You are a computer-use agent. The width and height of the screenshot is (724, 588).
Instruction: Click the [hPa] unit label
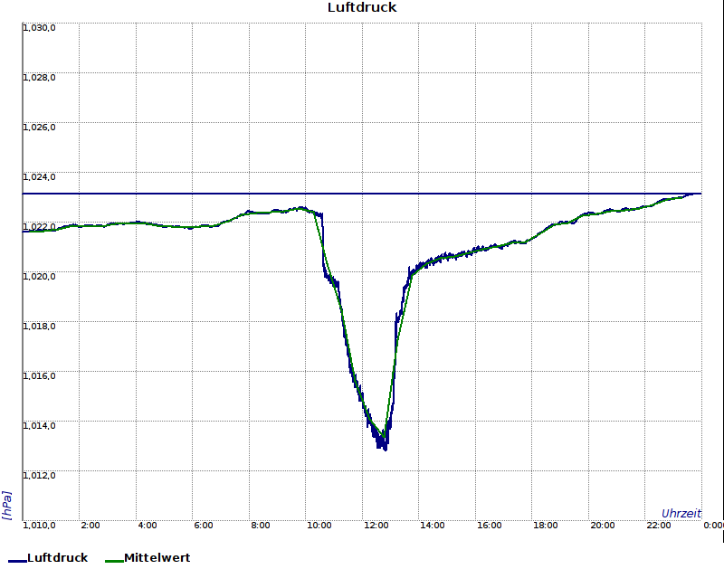coord(6,506)
